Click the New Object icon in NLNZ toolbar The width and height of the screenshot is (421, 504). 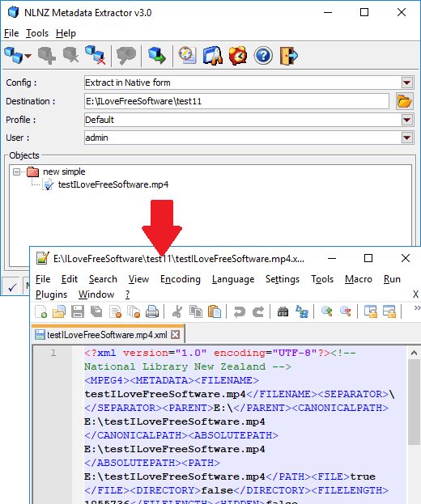[x=14, y=56]
